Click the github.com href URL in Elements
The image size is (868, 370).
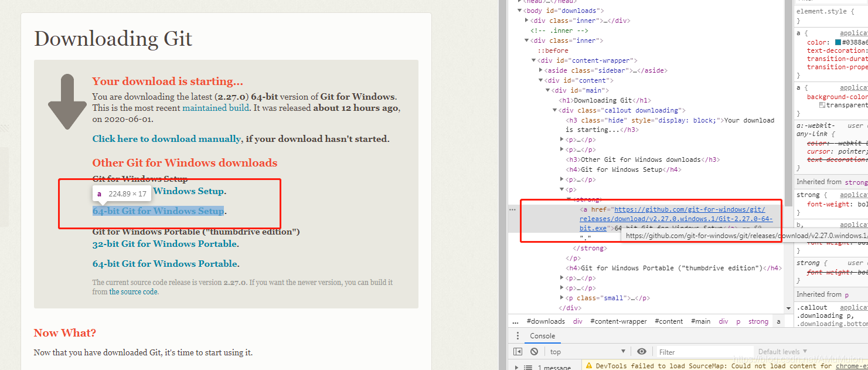pos(676,219)
